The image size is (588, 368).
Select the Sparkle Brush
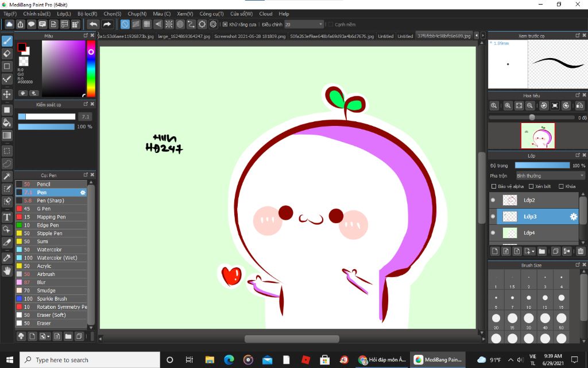[x=51, y=299]
